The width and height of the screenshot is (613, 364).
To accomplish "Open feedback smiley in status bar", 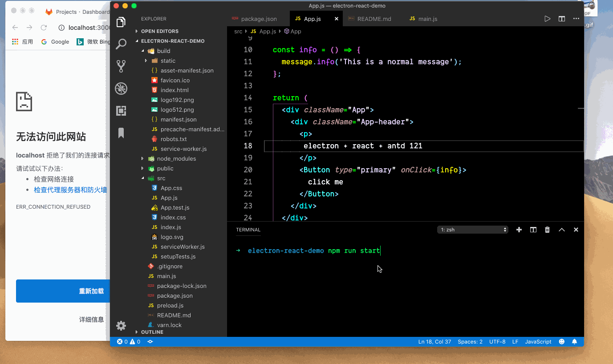I will (561, 342).
